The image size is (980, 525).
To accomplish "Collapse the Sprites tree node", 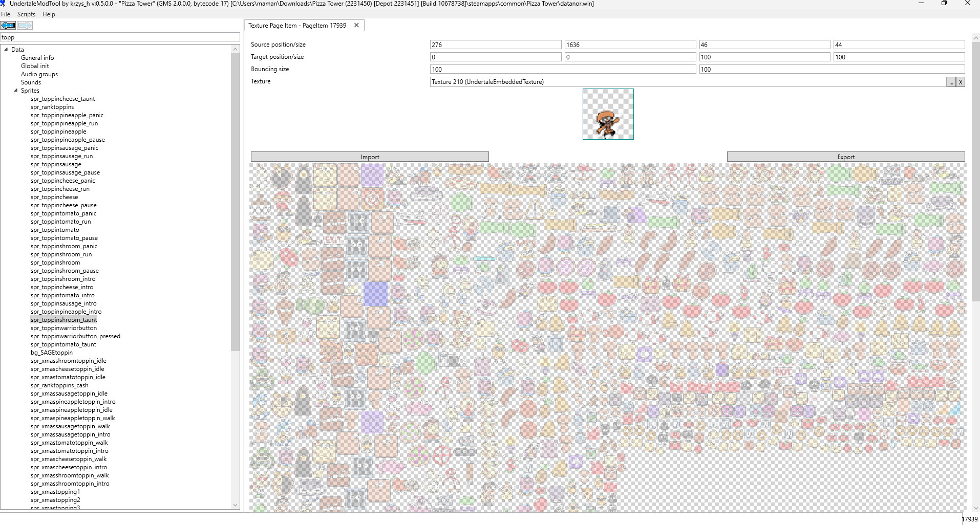I will (x=15, y=91).
